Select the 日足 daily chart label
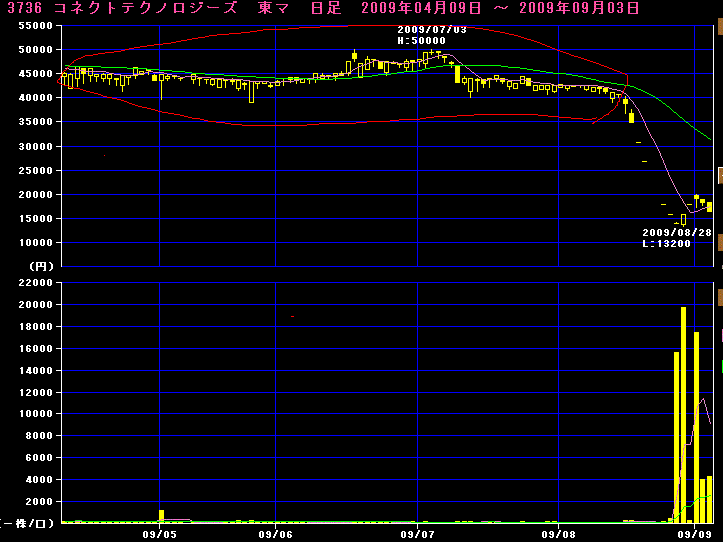The height and width of the screenshot is (542, 723). coord(323,8)
